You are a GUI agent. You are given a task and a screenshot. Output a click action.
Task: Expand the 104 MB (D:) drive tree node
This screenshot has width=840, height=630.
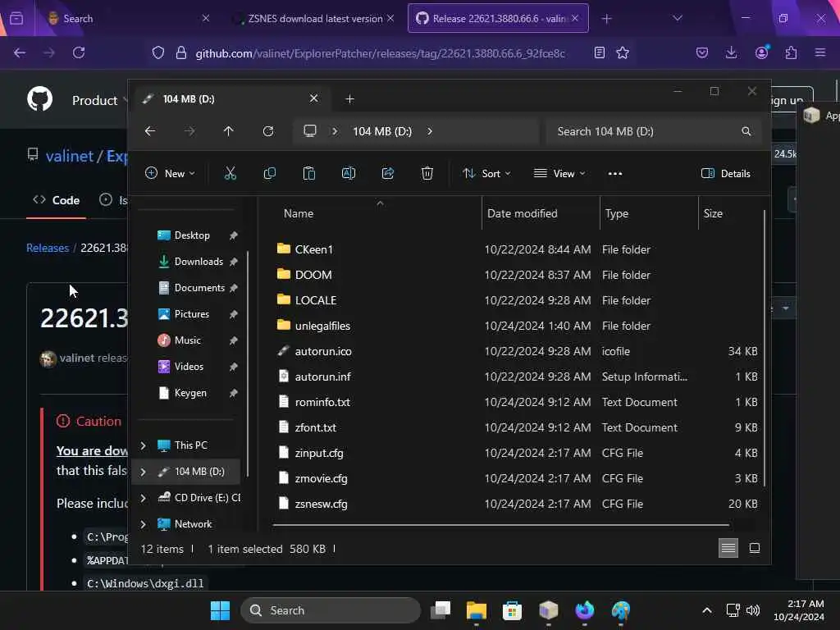143,472
